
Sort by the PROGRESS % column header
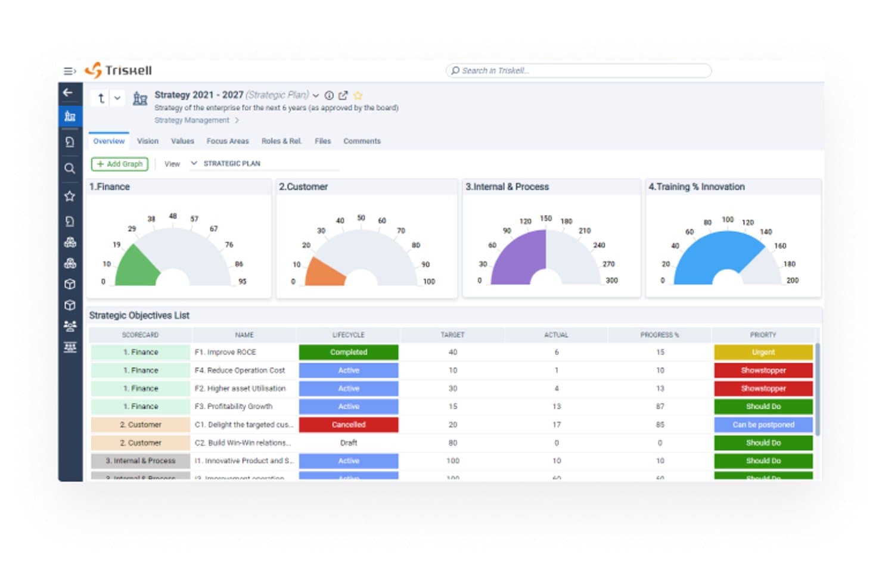(x=660, y=335)
